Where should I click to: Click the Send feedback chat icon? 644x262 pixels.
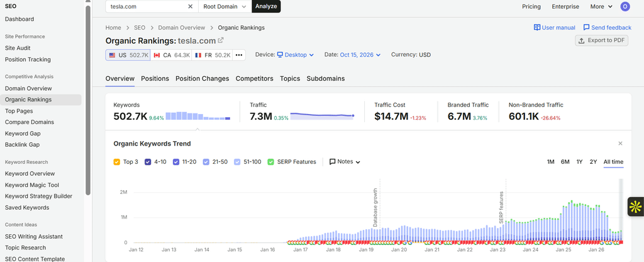(586, 28)
